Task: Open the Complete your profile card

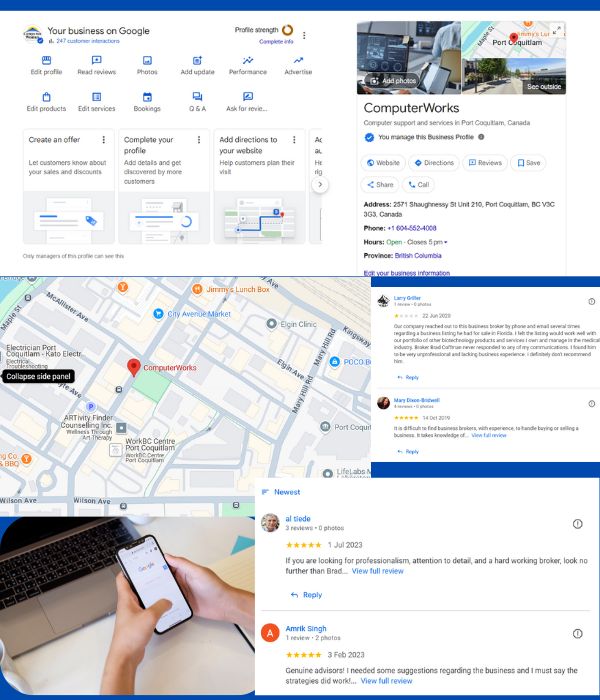Action: click(164, 186)
